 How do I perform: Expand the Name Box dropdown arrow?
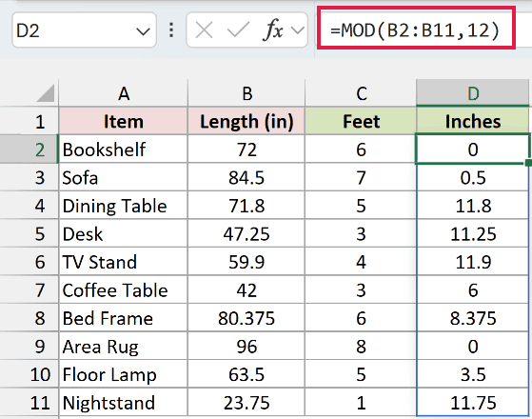(143, 31)
